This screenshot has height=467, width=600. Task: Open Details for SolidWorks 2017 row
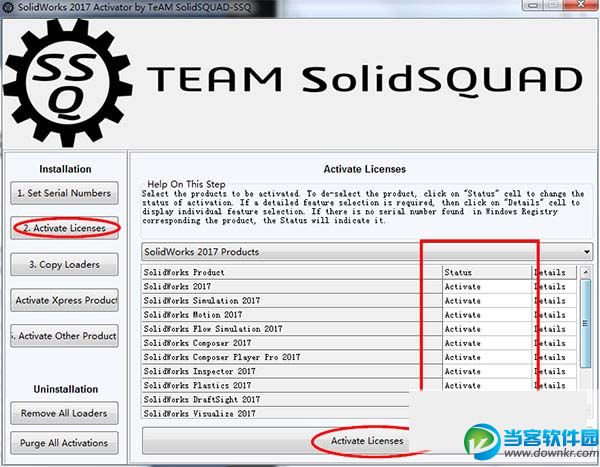[554, 287]
